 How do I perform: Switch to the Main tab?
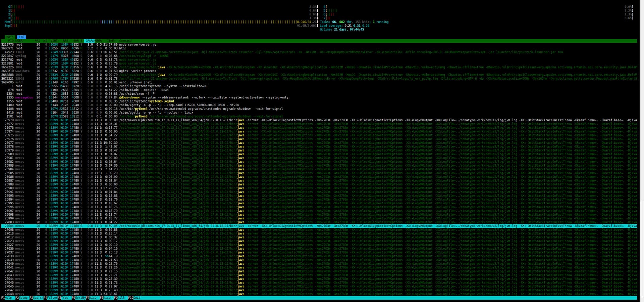(x=10, y=37)
